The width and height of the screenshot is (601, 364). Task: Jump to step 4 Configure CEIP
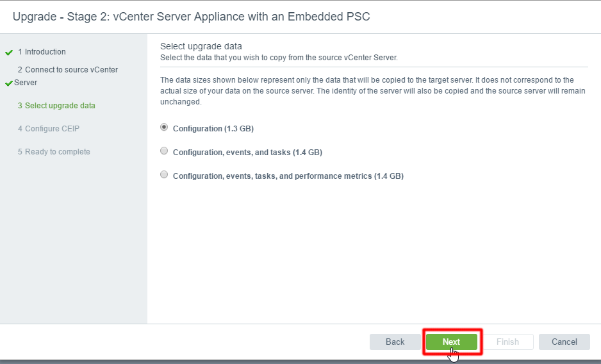(49, 129)
